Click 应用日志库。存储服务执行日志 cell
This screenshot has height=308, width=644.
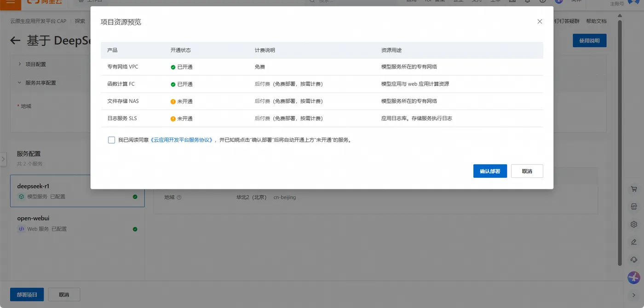[417, 119]
